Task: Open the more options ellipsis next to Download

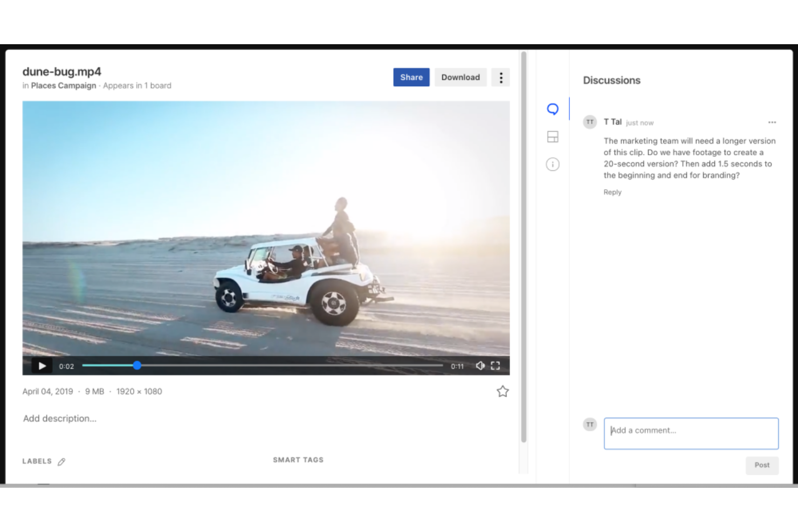Action: tap(500, 77)
